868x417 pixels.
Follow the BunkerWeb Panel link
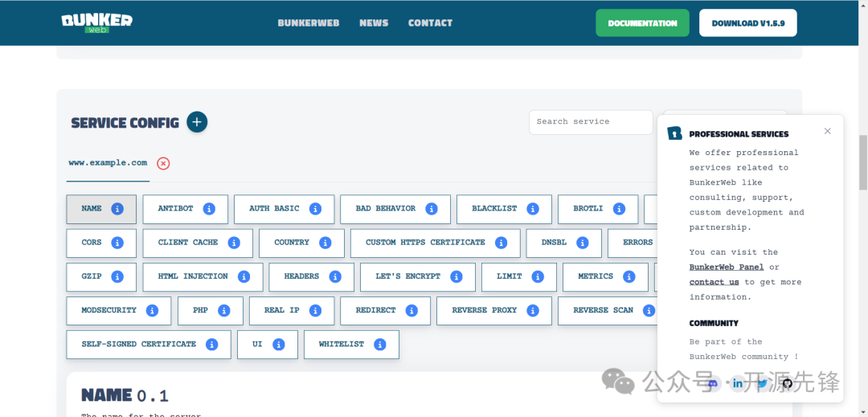[x=727, y=267]
